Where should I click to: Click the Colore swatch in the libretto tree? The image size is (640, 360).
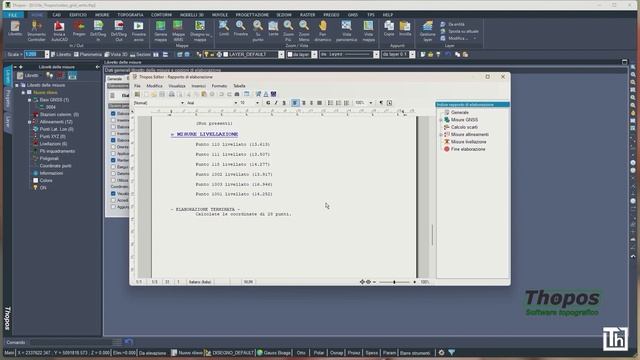tap(36, 180)
